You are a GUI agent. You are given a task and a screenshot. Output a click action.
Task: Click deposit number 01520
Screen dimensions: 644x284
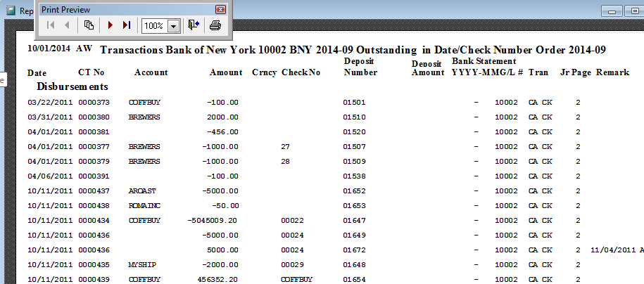coord(354,131)
